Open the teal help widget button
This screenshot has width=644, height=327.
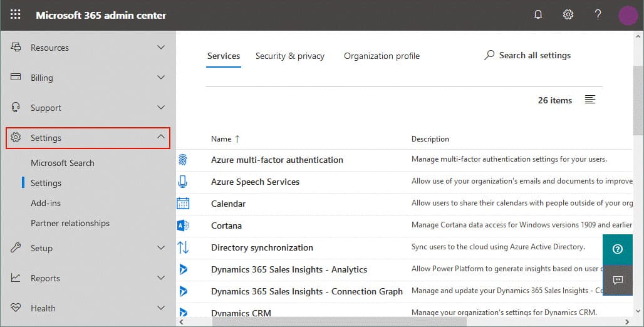click(618, 249)
